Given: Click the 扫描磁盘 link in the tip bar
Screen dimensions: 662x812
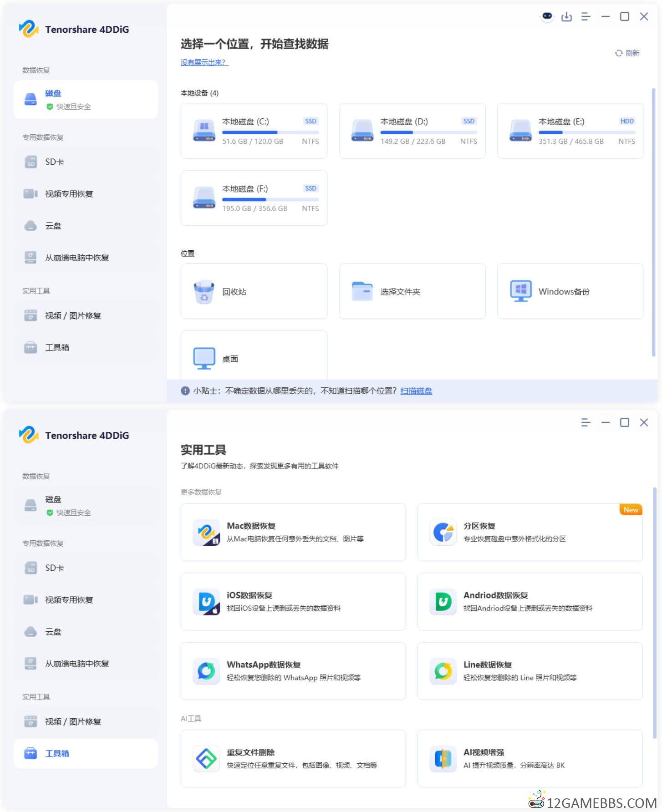Looking at the screenshot, I should click(x=416, y=391).
